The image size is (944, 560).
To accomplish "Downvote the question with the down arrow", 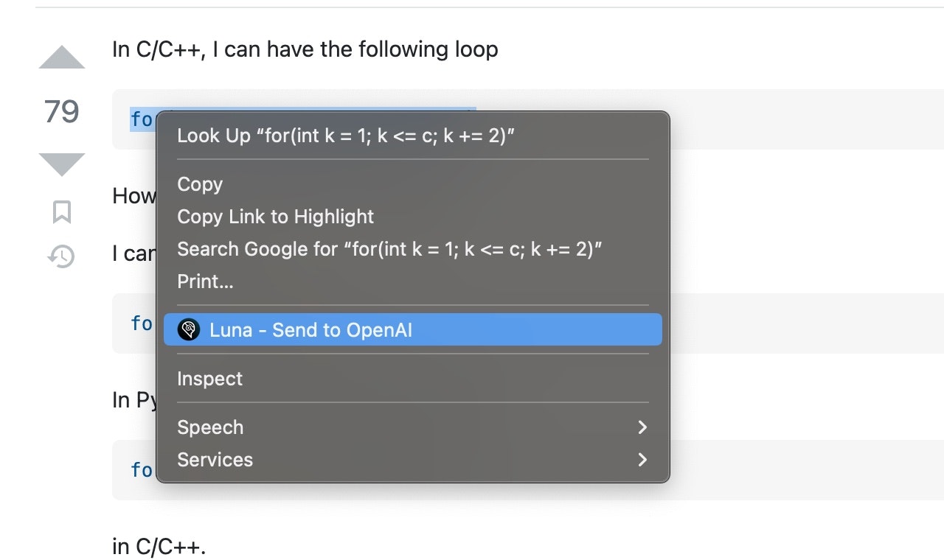I will pos(62,164).
